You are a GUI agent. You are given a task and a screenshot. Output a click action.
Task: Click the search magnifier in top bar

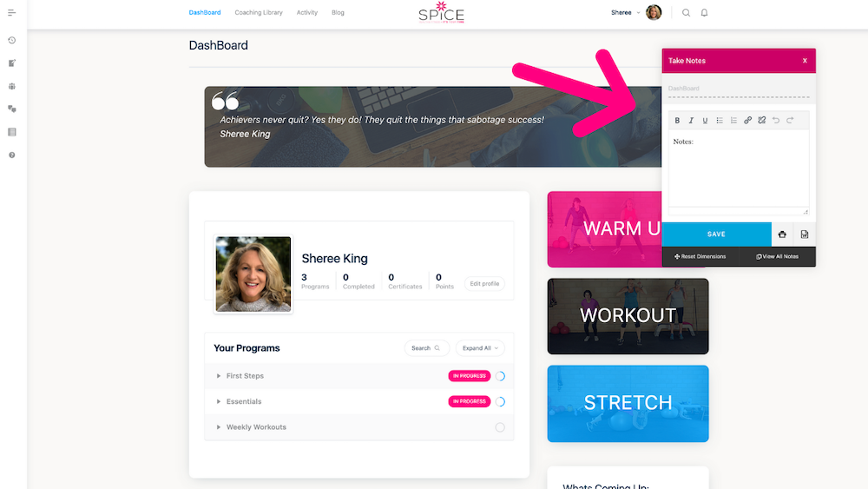(x=686, y=13)
